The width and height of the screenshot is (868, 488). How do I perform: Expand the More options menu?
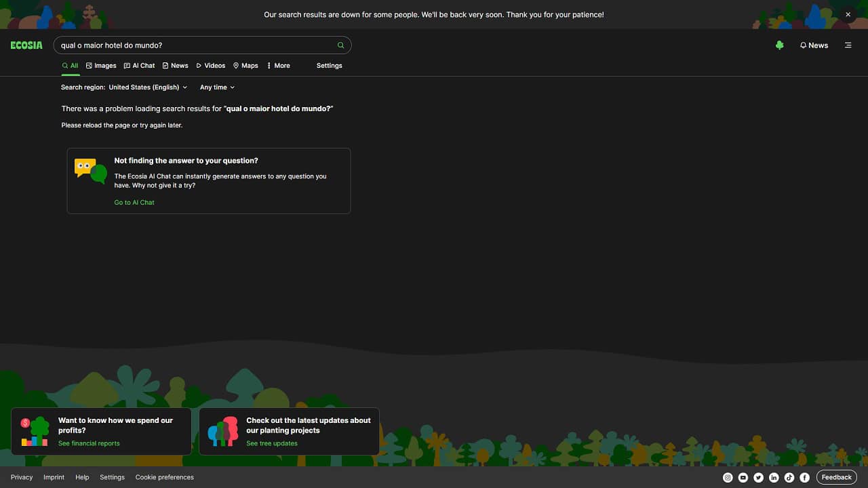[x=278, y=66]
